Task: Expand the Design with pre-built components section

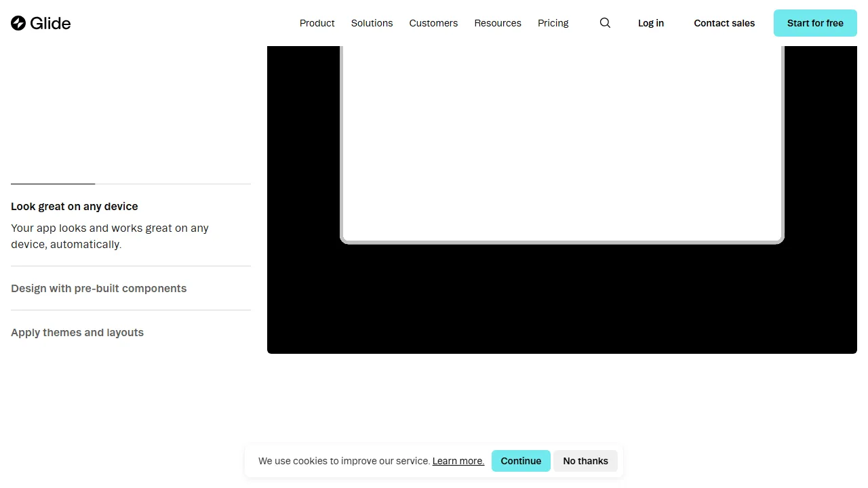Action: [x=98, y=288]
